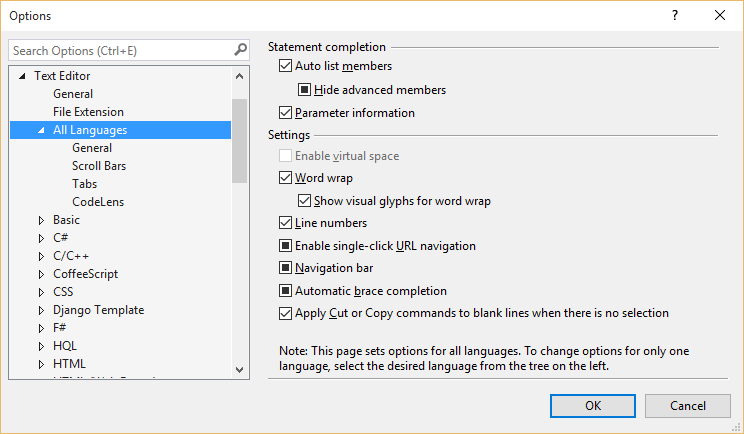Toggle Enable single-click URL navigation
This screenshot has width=744, height=434.
coord(286,246)
